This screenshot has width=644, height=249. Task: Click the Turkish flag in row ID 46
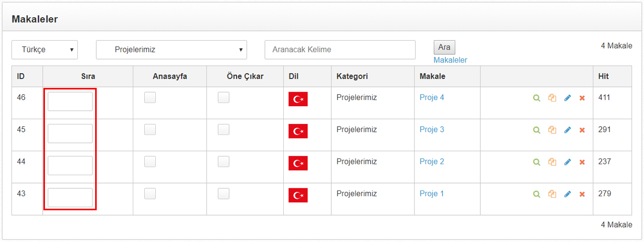pyautogui.click(x=298, y=99)
